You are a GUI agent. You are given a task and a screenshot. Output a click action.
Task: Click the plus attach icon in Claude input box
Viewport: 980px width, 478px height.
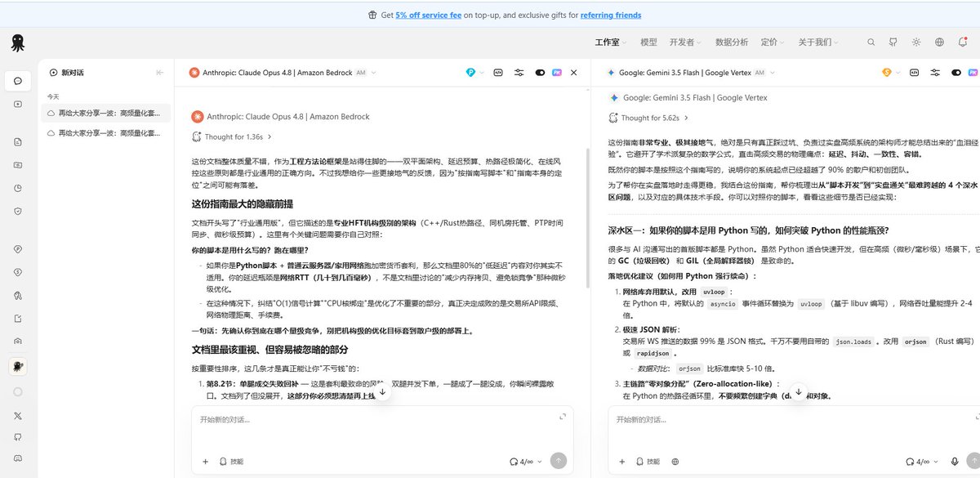click(205, 462)
